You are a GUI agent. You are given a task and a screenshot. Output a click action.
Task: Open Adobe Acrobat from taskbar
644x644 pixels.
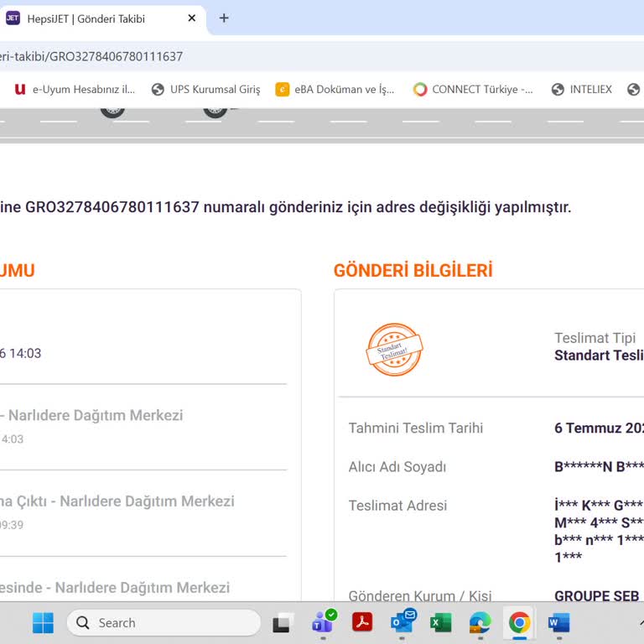pyautogui.click(x=362, y=622)
